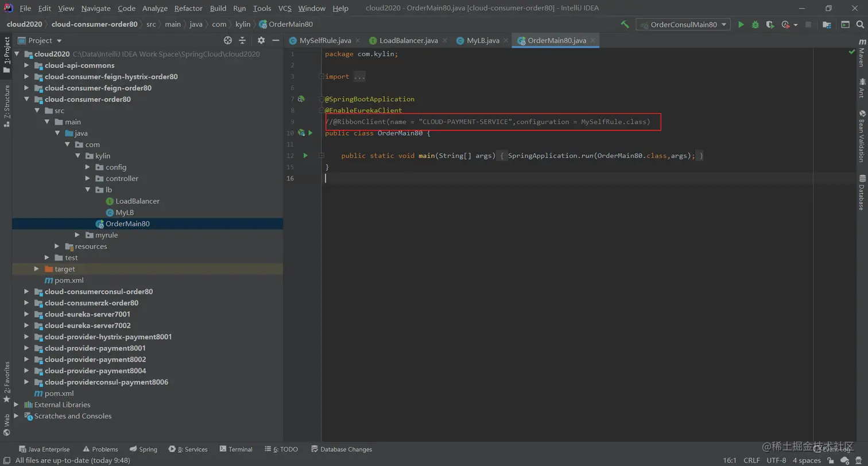Viewport: 868px width, 466px height.
Task: Close the MySelfRule.java tab
Action: click(x=358, y=40)
